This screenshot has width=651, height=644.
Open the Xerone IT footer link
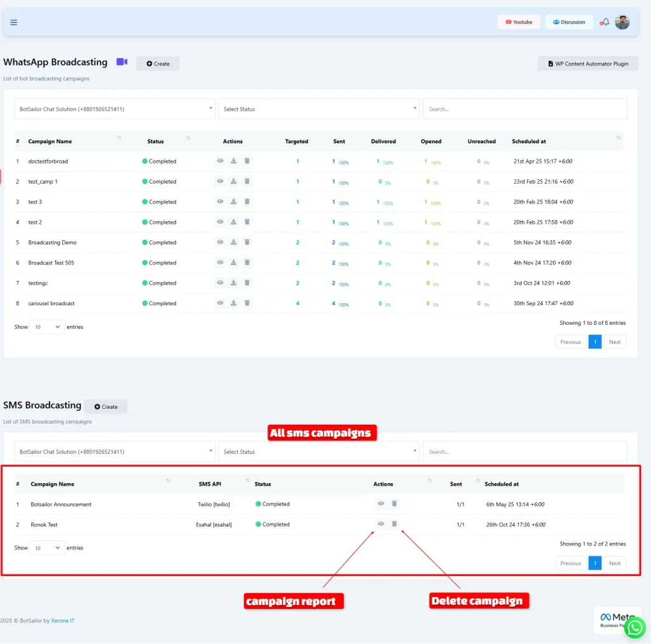(63, 621)
